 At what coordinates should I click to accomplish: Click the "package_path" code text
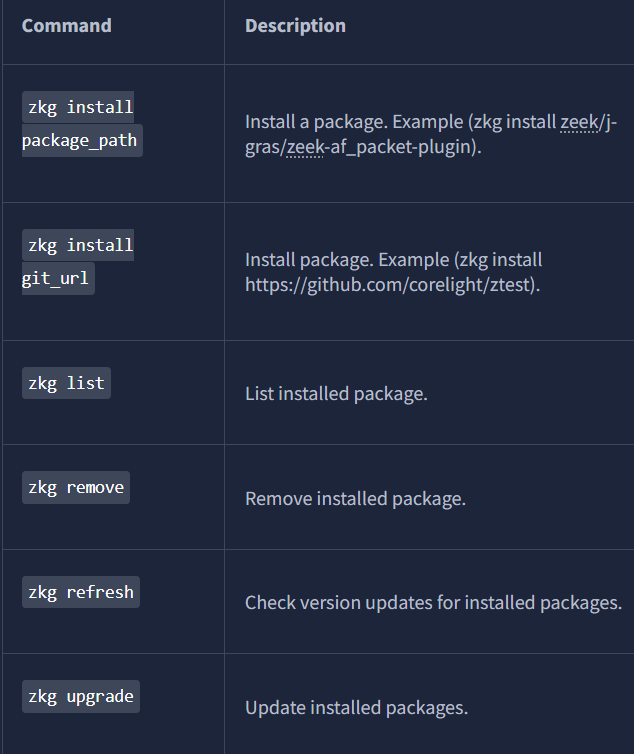[82, 141]
